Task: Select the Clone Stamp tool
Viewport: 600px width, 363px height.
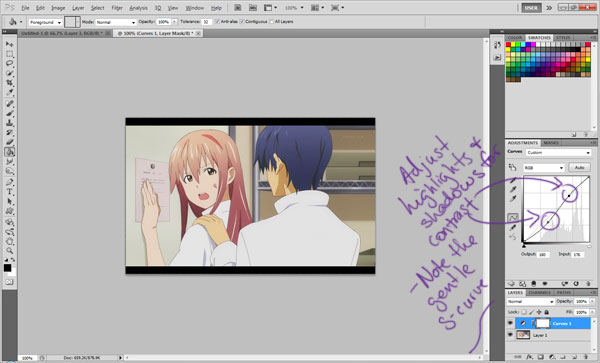Action: point(10,123)
